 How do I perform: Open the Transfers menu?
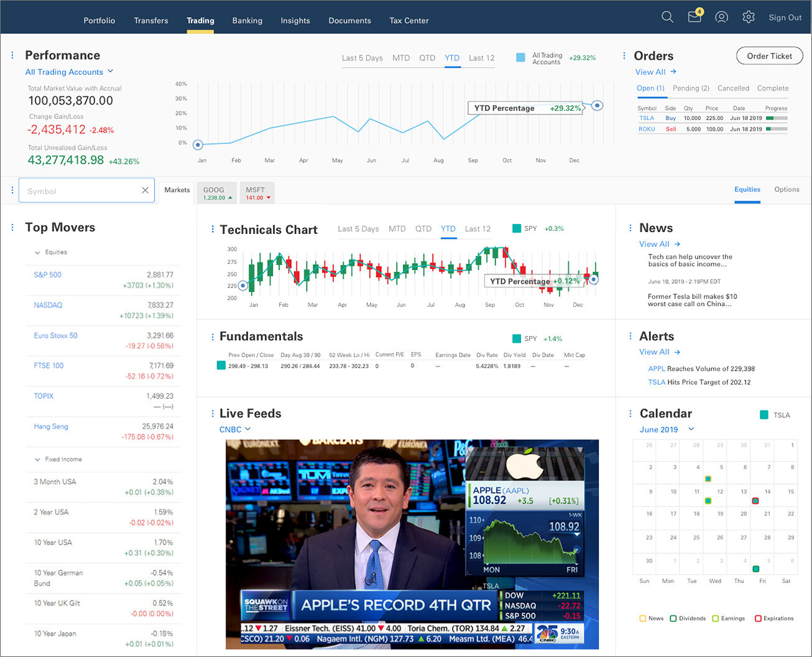pyautogui.click(x=151, y=21)
